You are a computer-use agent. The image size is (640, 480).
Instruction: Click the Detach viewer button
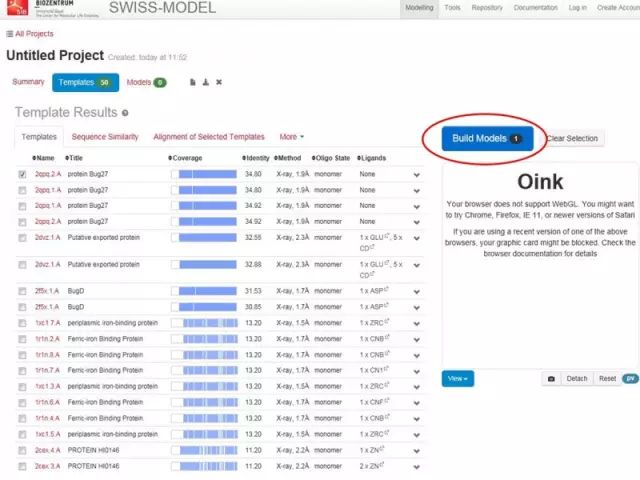(577, 379)
